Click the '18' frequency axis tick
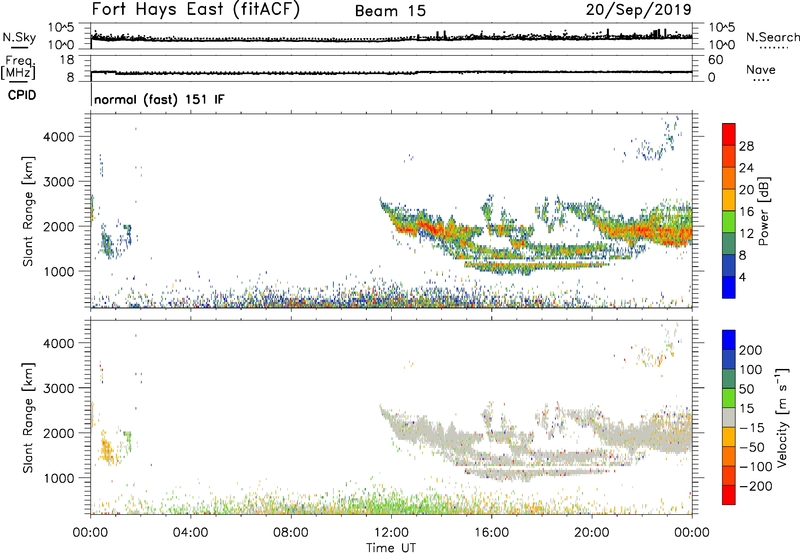Screen dimensions: 800x554 (67, 60)
